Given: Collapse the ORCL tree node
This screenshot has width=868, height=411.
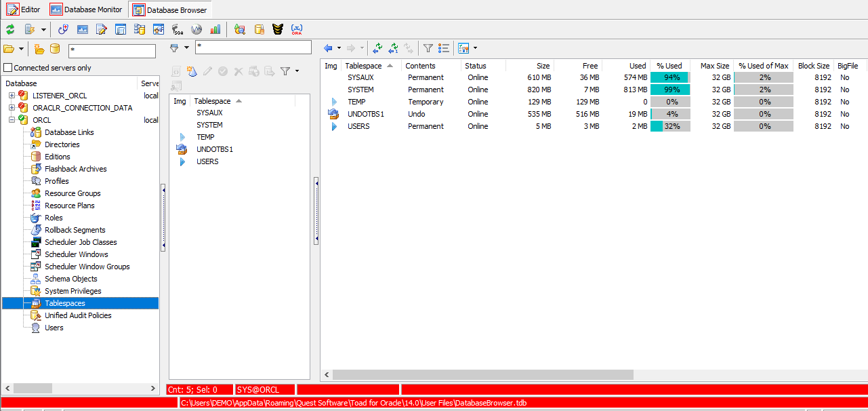Looking at the screenshot, I should pos(12,120).
